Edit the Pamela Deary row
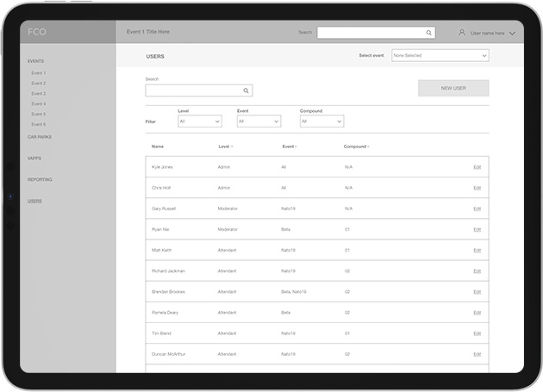 pos(477,313)
